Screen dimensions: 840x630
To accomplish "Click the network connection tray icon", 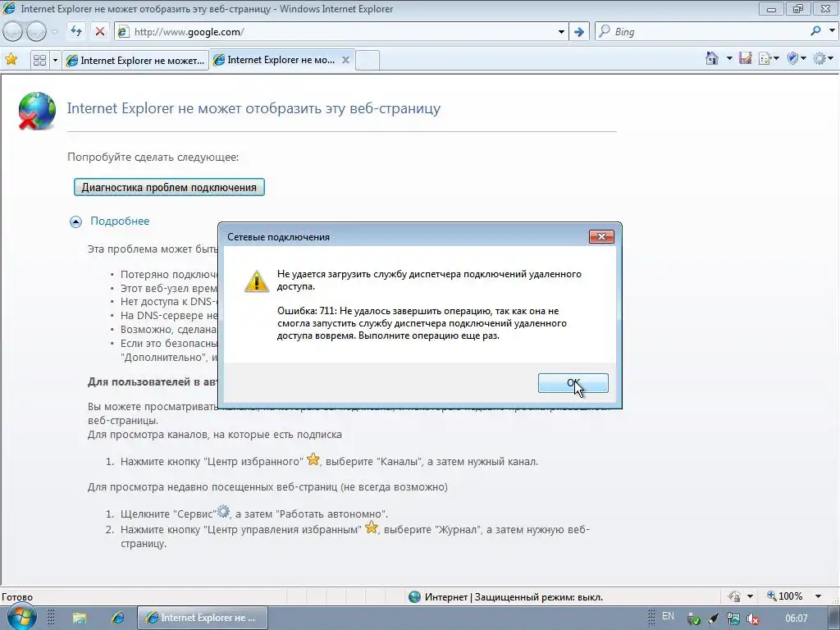I will (733, 619).
